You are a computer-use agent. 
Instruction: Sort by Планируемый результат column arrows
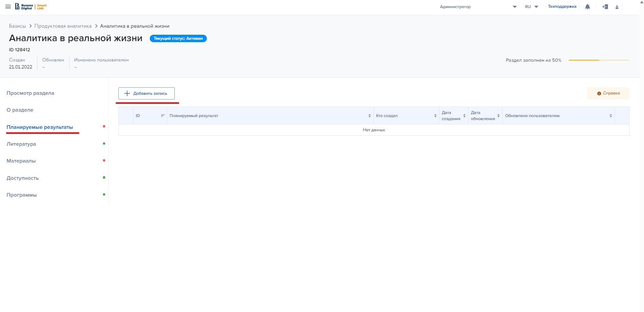(x=369, y=116)
